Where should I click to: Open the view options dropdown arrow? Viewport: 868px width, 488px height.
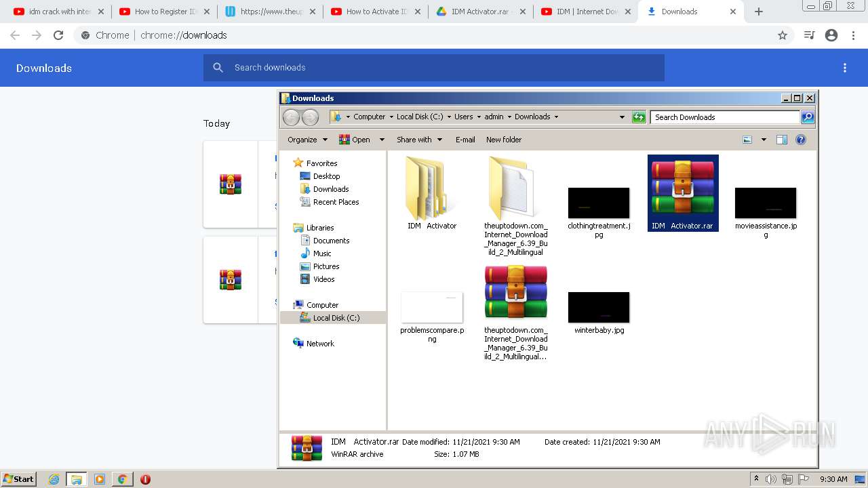click(x=764, y=140)
